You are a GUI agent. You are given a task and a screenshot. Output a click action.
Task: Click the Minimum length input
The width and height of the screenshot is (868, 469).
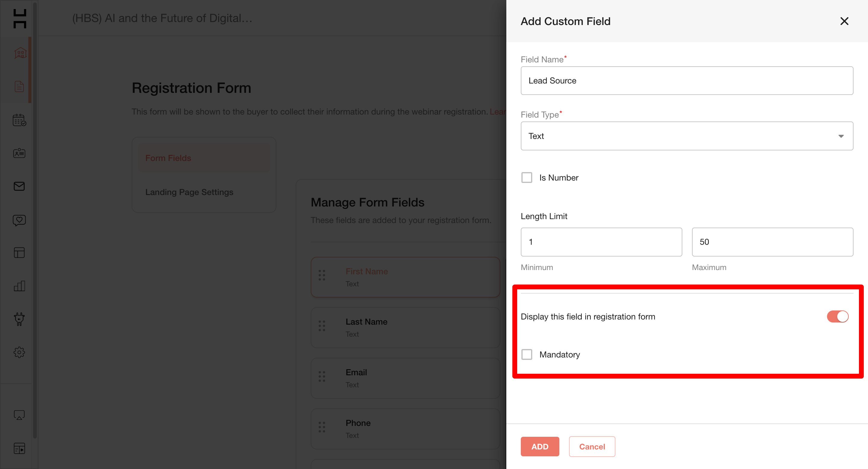coord(601,242)
